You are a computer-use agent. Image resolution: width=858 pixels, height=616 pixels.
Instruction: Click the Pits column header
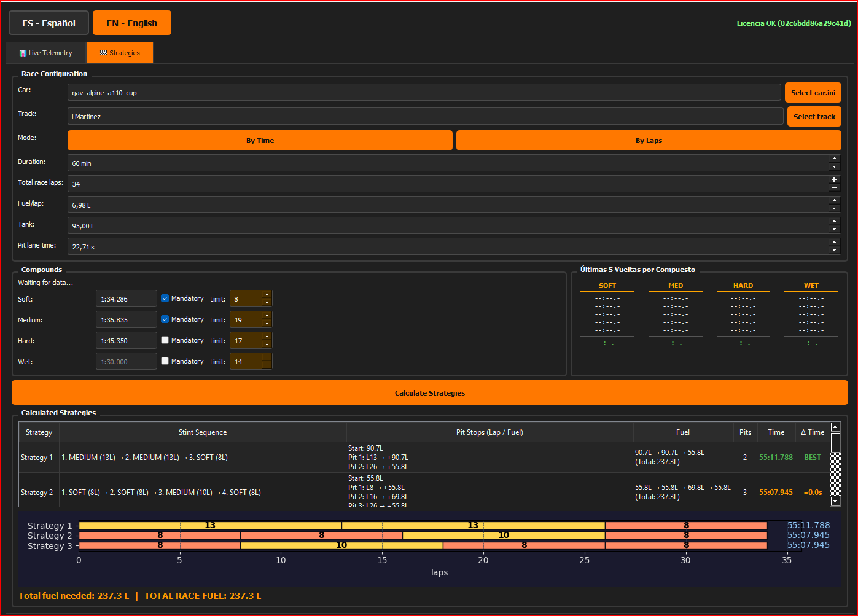point(745,432)
